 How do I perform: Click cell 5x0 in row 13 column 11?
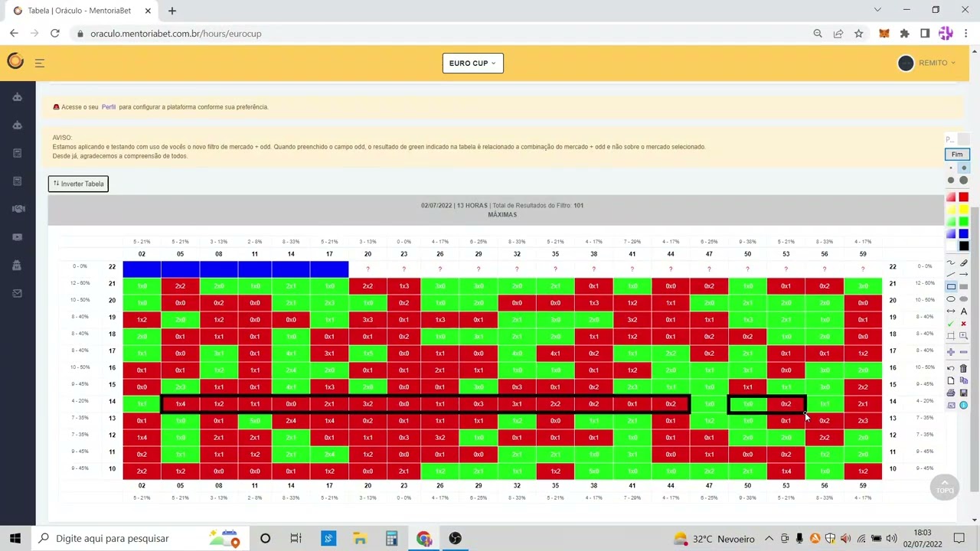pyautogui.click(x=255, y=421)
